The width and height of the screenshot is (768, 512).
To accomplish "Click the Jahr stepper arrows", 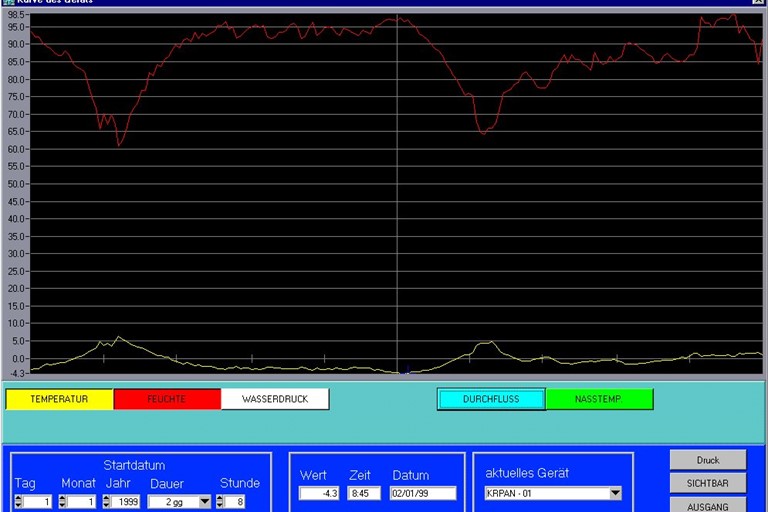I will (107, 502).
